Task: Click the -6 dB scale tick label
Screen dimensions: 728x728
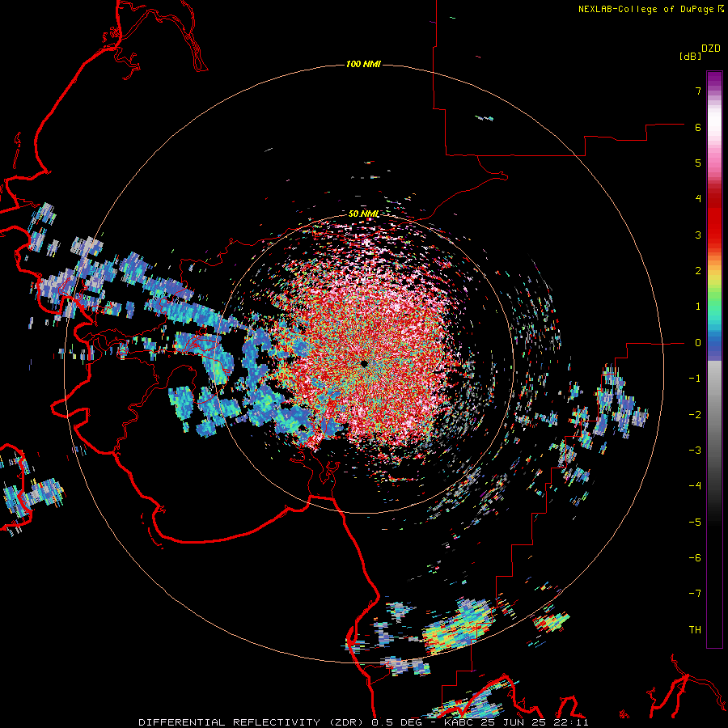Action: [x=695, y=558]
